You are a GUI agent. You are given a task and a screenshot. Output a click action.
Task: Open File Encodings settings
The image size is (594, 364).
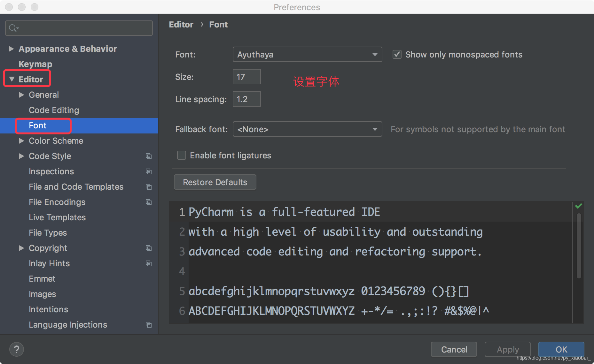click(57, 202)
